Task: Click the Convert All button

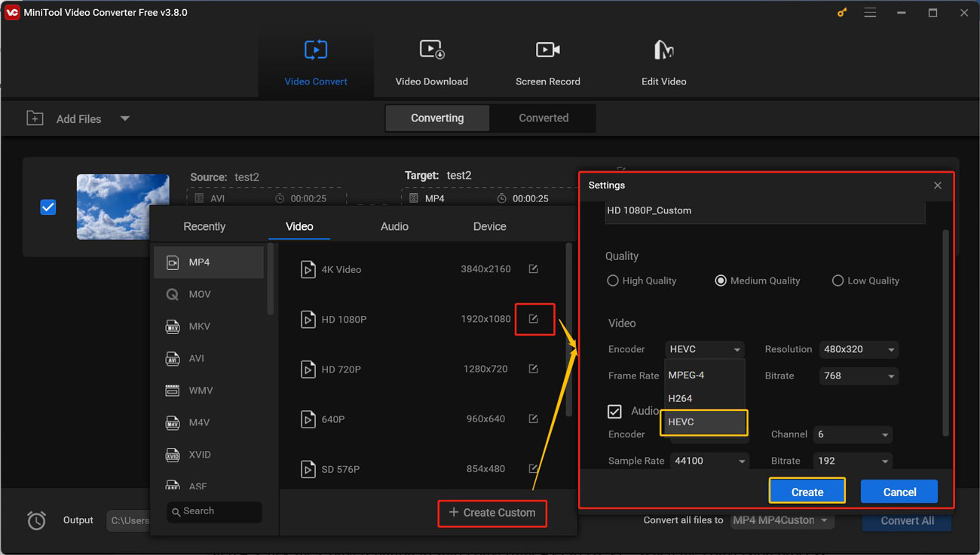Action: click(x=907, y=520)
